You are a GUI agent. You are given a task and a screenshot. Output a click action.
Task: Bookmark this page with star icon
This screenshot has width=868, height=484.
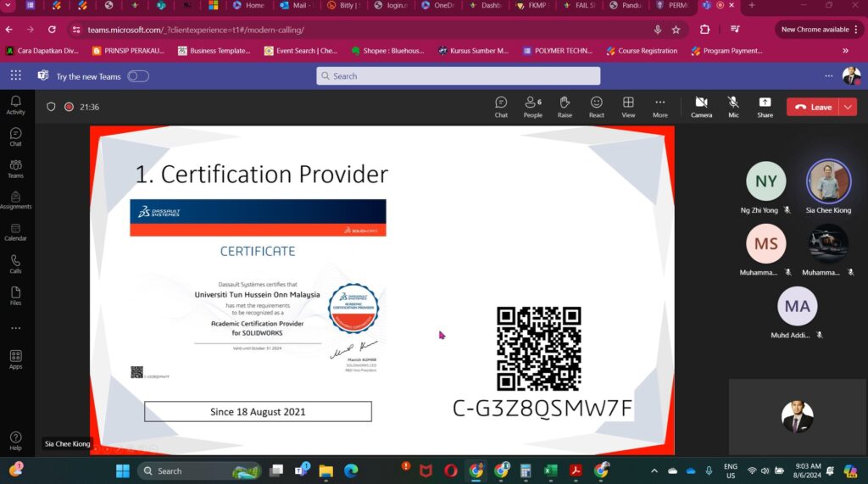click(x=676, y=30)
